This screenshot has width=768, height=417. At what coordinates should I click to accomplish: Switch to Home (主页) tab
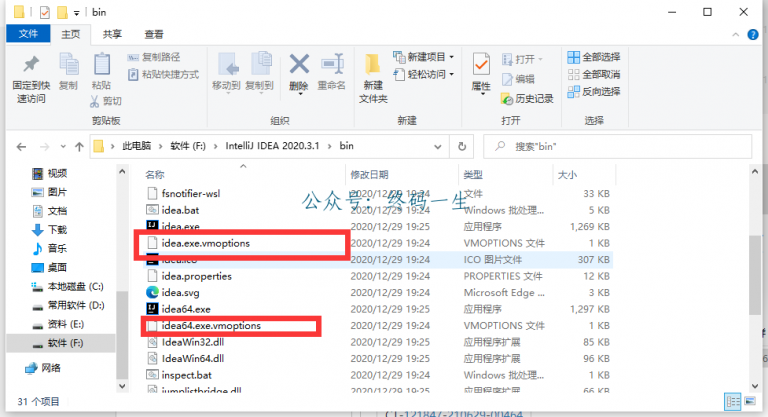point(71,34)
